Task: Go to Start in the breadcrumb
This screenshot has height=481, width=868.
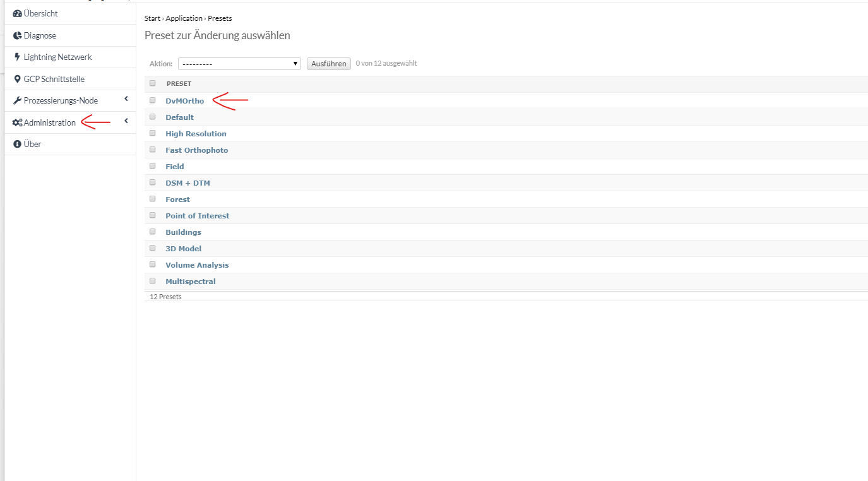Action: (152, 18)
